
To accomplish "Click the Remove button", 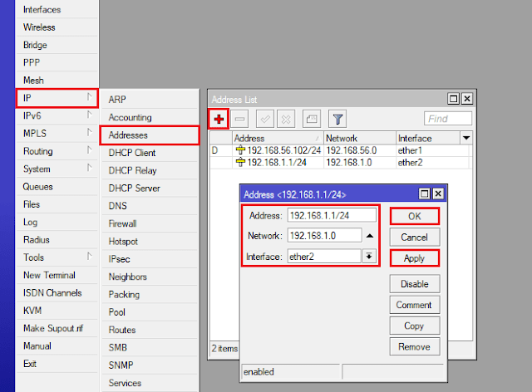I will (415, 346).
